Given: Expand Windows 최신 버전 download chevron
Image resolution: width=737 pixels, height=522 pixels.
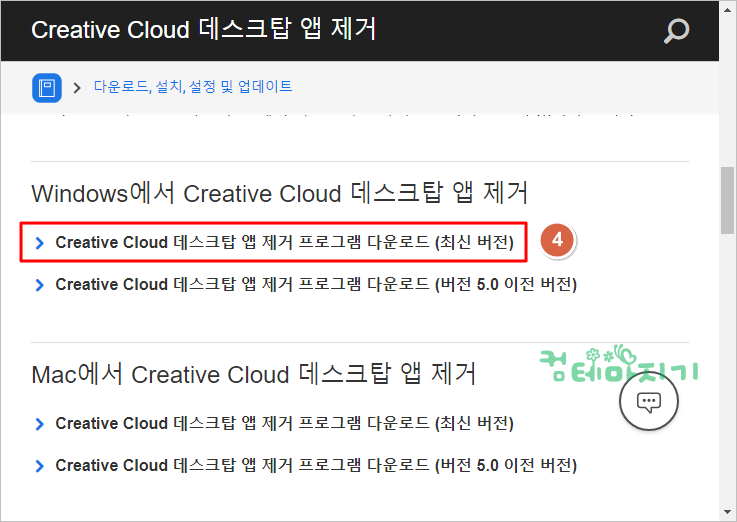Looking at the screenshot, I should coord(40,243).
